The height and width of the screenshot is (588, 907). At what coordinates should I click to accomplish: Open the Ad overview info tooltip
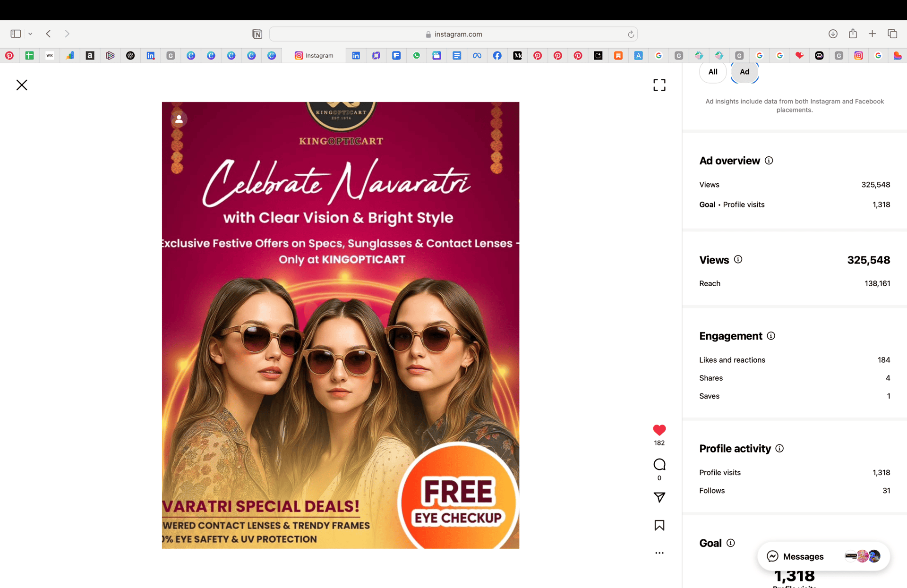click(769, 161)
